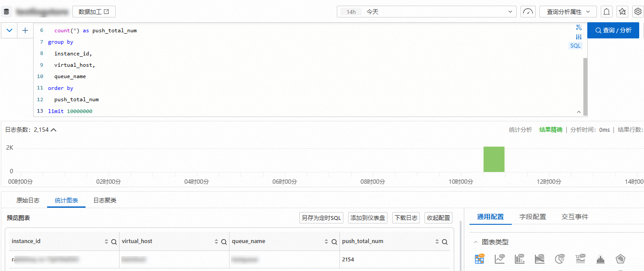
Task: Select the single-value number chart icon
Action: tap(580, 259)
